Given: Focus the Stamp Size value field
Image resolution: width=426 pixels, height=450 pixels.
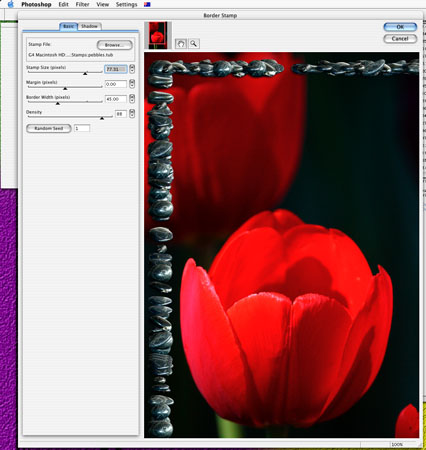Looking at the screenshot, I should (116, 69).
